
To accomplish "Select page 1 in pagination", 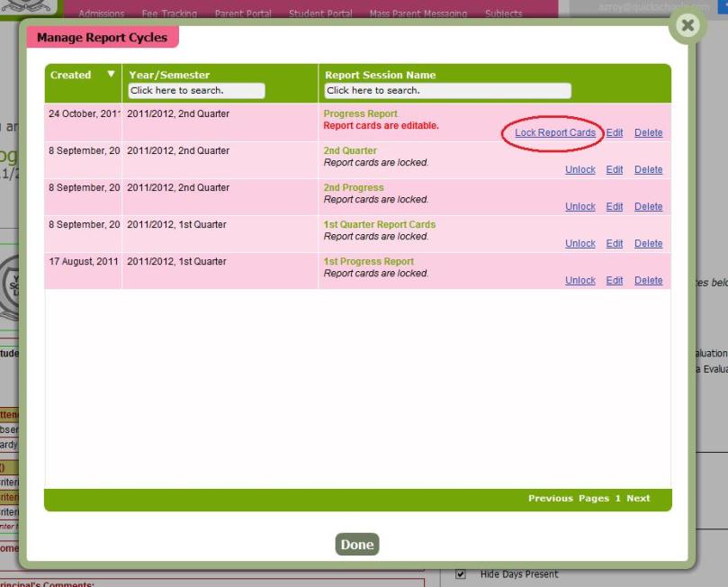I will (x=617, y=498).
